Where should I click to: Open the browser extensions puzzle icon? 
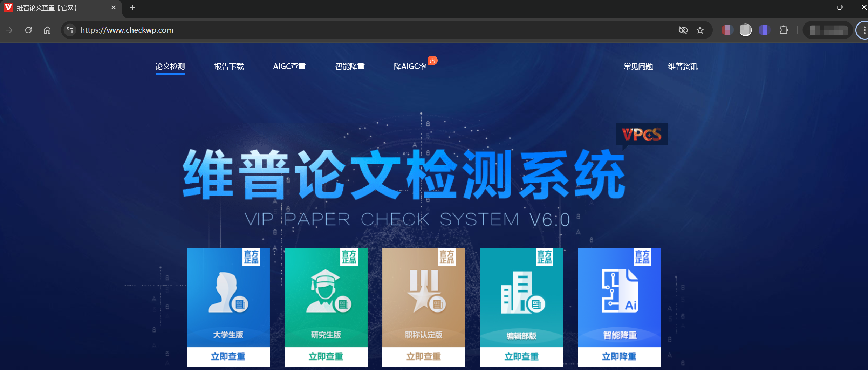784,30
